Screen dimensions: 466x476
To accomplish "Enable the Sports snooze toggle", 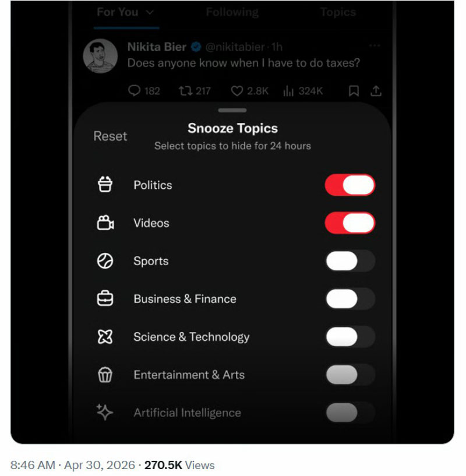I will 349,261.
